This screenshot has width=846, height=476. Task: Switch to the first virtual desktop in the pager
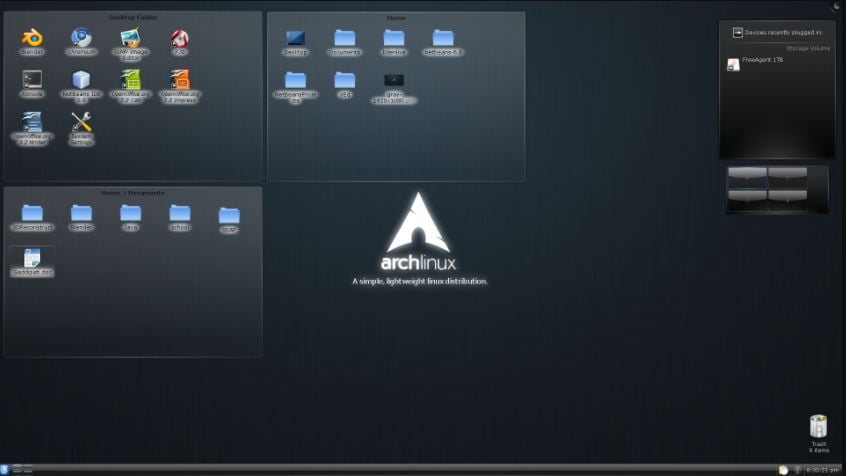click(x=747, y=176)
